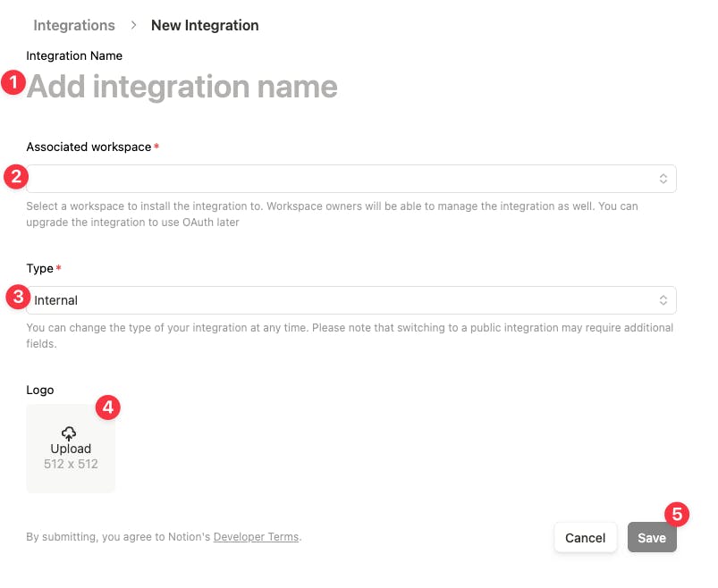Go back to Integrations breadcrumb

point(74,25)
